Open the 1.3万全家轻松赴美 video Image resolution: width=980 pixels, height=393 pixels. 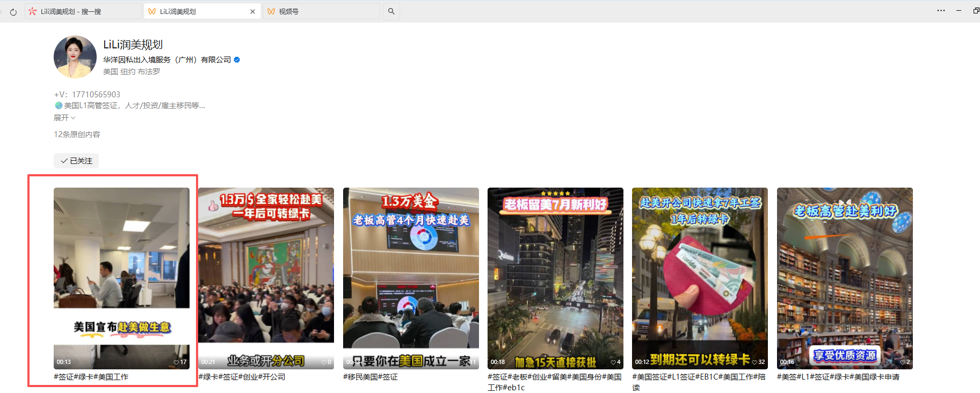[x=266, y=278]
